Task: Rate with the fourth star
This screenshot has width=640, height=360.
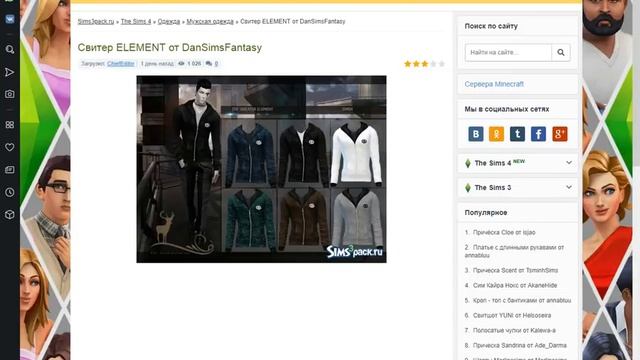Action: [x=433, y=64]
